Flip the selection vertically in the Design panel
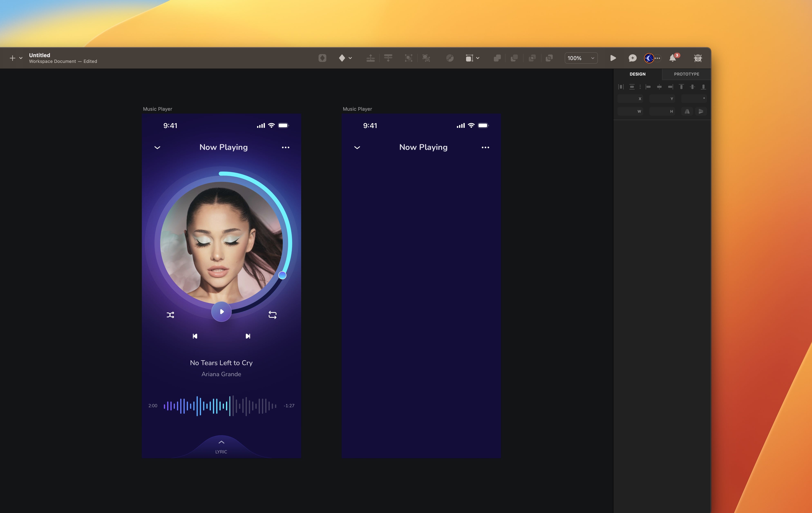The image size is (812, 513). coord(701,111)
